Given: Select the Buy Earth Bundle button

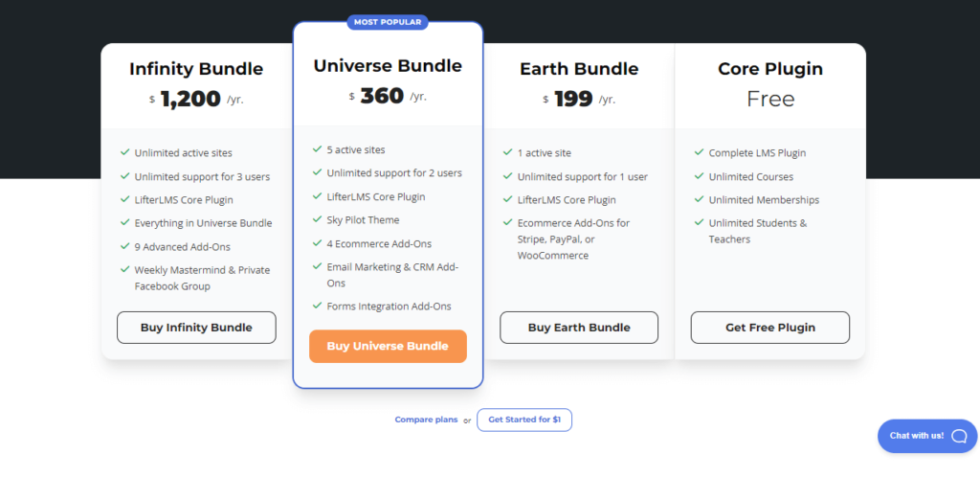Looking at the screenshot, I should [579, 328].
